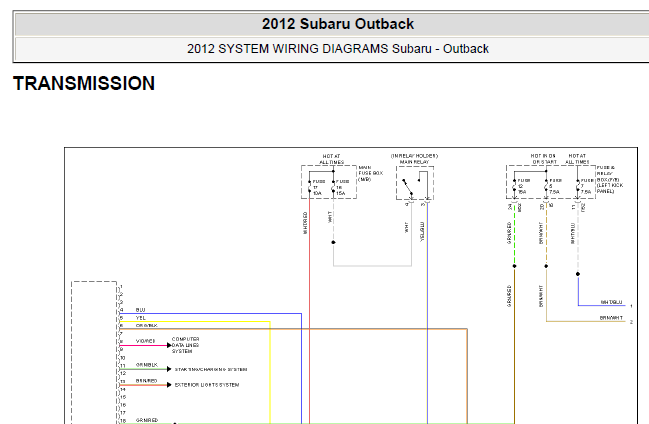Click the '2012 SYSTEM WIRING DIAGRAMS Subaru - Outback' subtitle
This screenshot has width=649, height=424.
pyautogui.click(x=338, y=49)
